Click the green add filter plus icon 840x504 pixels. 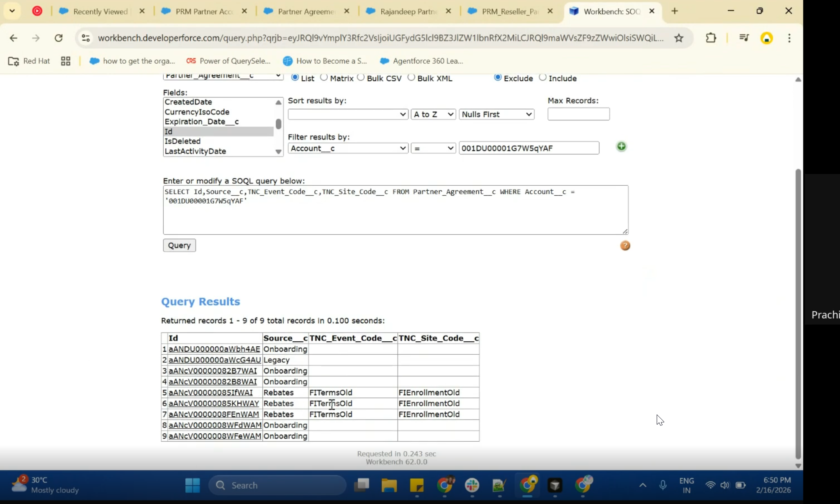[621, 146]
